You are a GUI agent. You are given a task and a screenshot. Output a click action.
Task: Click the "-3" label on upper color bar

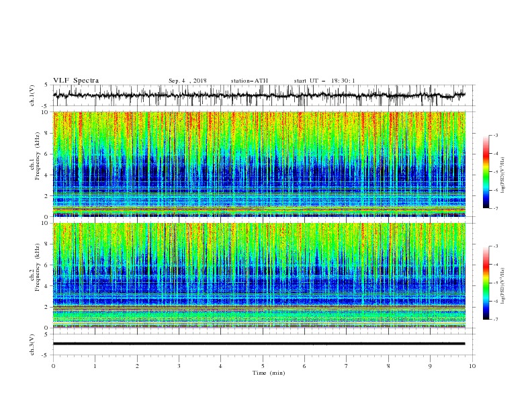pyautogui.click(x=496, y=135)
